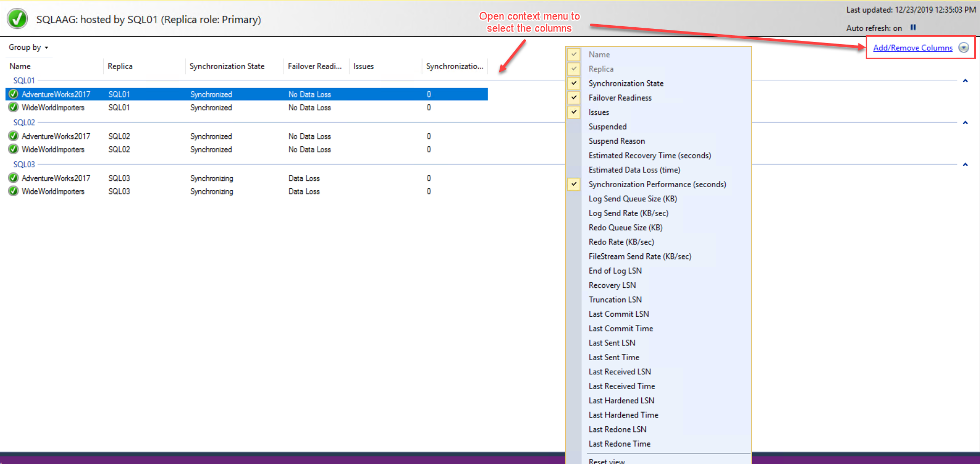Click the Add/Remove Columns link

click(912, 48)
